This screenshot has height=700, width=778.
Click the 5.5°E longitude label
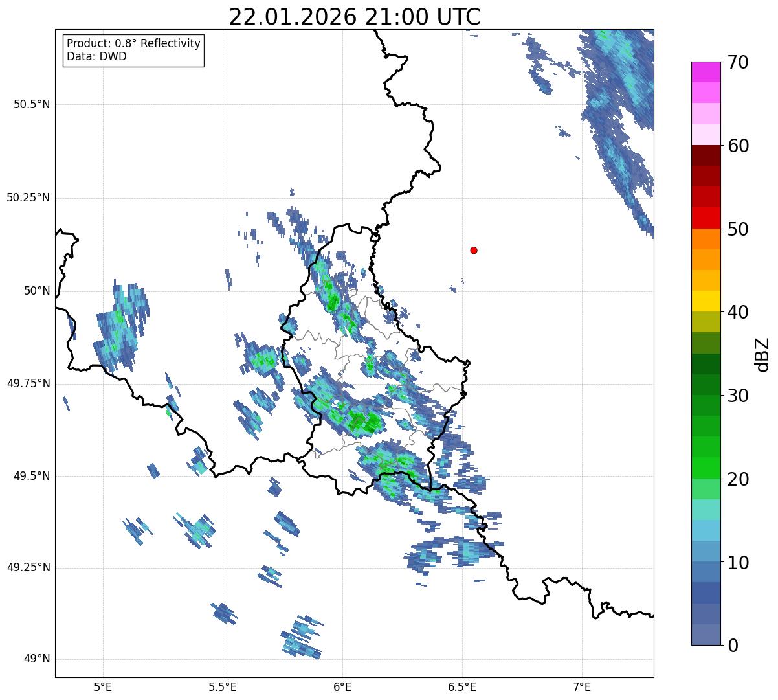pos(223,686)
